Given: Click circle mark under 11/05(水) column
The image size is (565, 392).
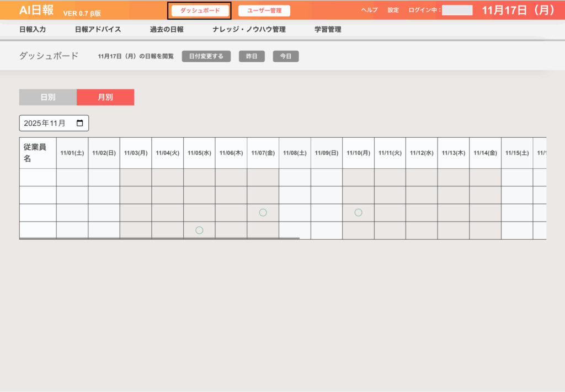Looking at the screenshot, I should pos(199,230).
